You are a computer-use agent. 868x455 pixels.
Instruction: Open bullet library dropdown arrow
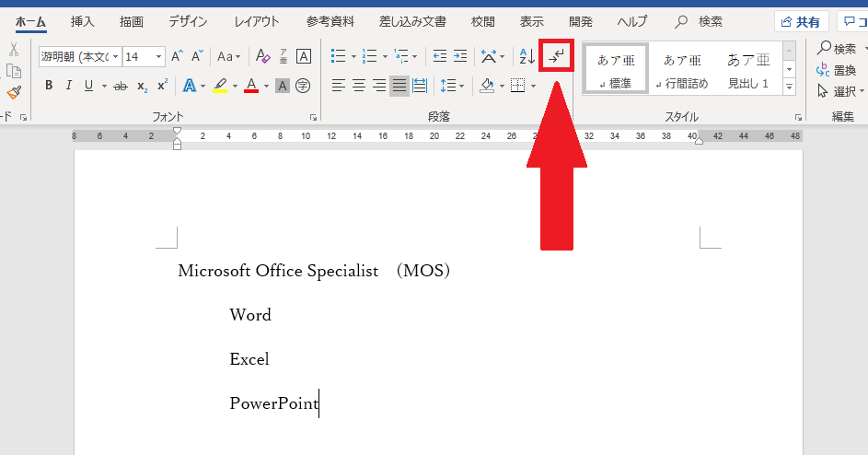(353, 56)
